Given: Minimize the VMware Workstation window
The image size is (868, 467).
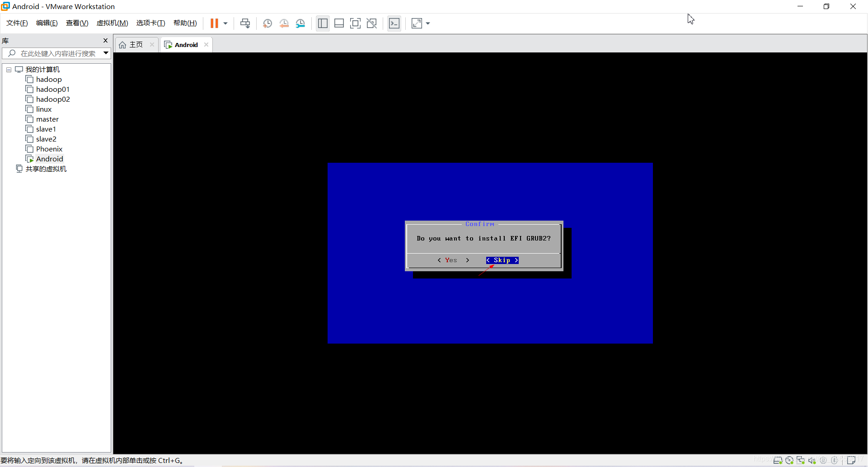Looking at the screenshot, I should pyautogui.click(x=800, y=6).
